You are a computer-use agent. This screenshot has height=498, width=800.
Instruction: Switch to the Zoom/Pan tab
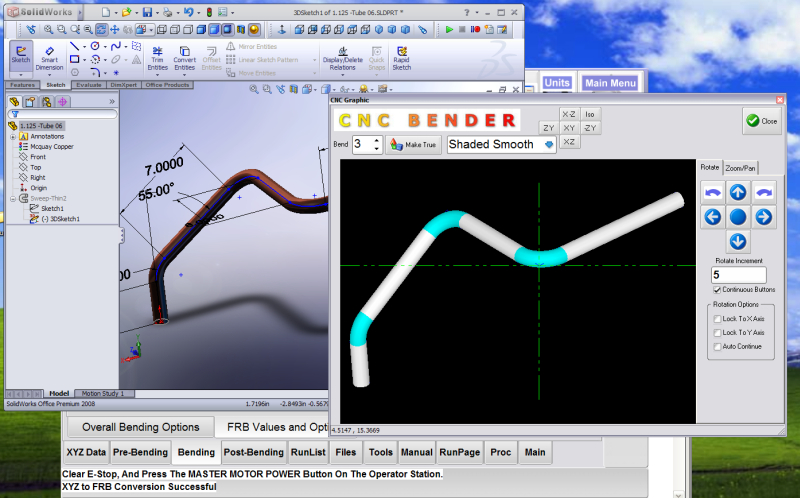pyautogui.click(x=740, y=168)
